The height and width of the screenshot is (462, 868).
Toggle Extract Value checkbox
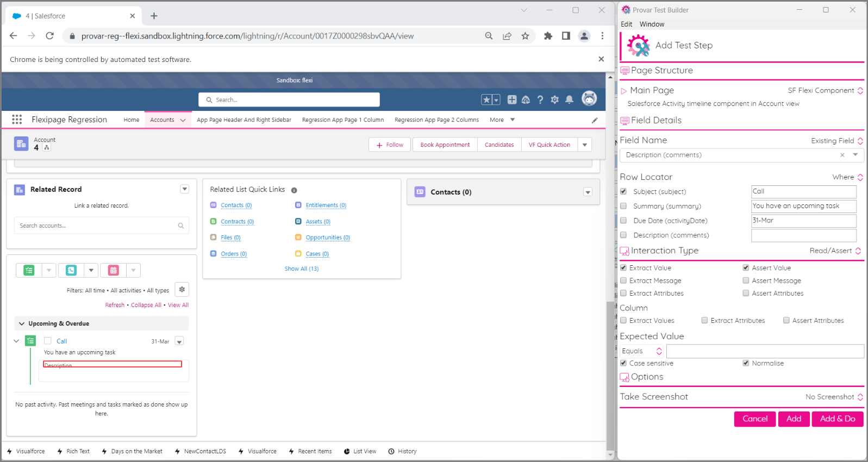(x=623, y=267)
